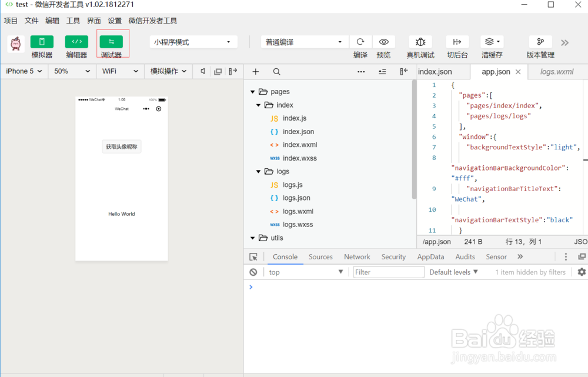
Task: Select the inspect element icon
Action: click(253, 257)
